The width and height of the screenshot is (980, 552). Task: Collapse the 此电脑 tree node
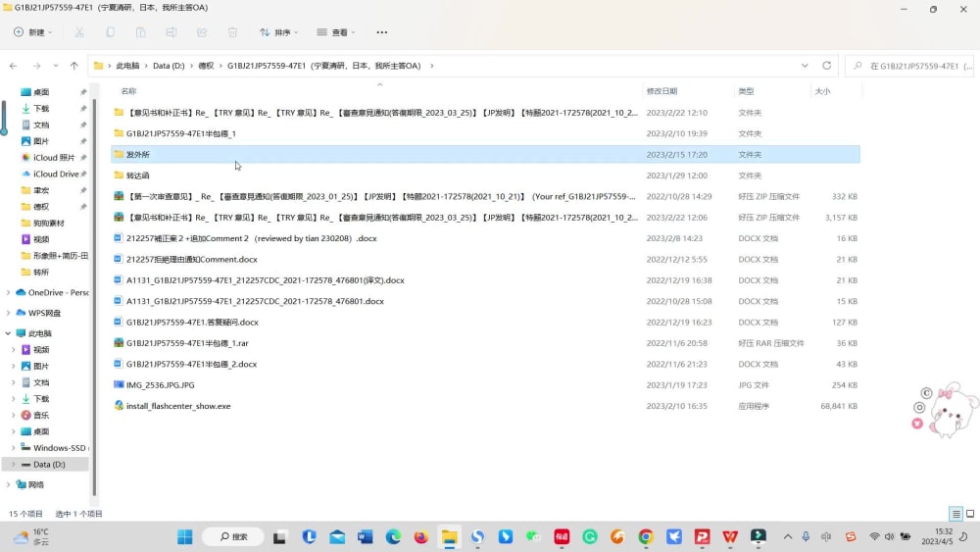coord(8,333)
